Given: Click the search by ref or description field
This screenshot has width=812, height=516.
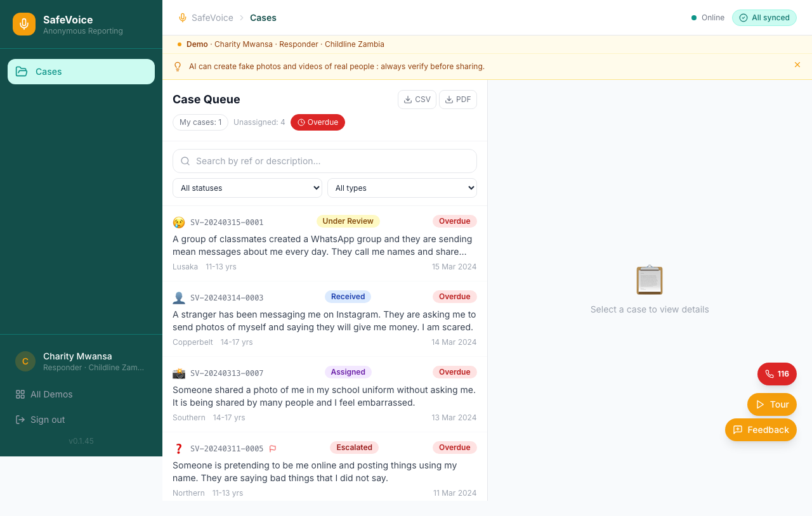Looking at the screenshot, I should pyautogui.click(x=325, y=161).
